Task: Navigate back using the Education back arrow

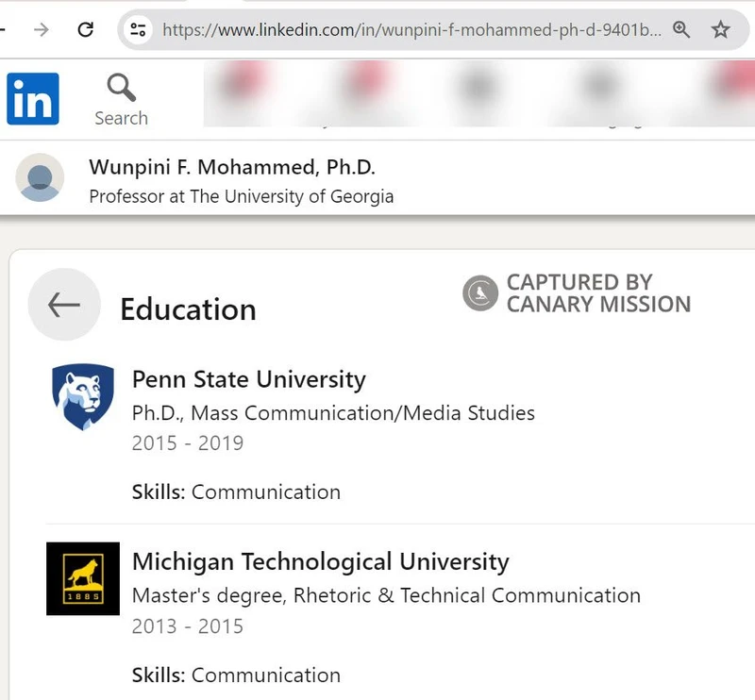Action: (63, 305)
